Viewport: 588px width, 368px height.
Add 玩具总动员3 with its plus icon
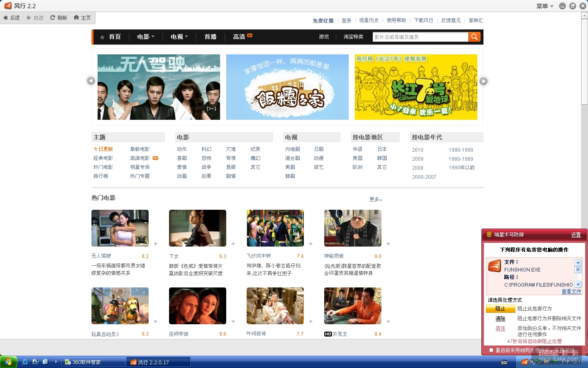(x=156, y=321)
